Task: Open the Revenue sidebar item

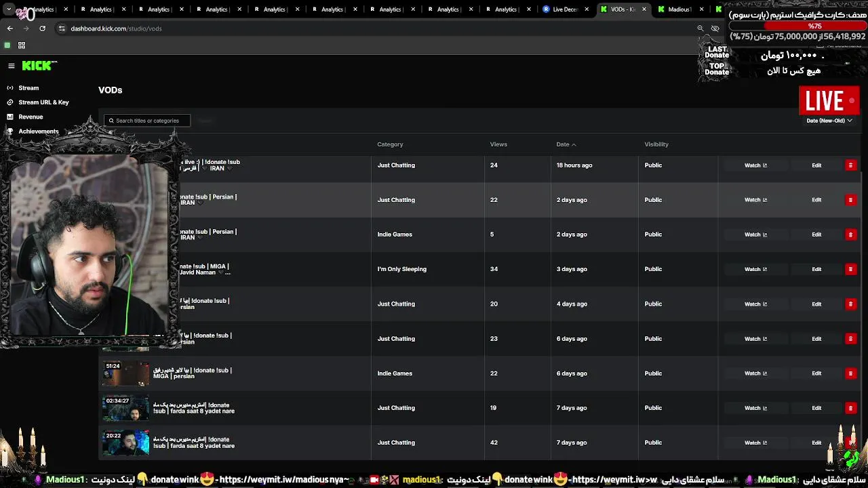Action: pos(31,117)
